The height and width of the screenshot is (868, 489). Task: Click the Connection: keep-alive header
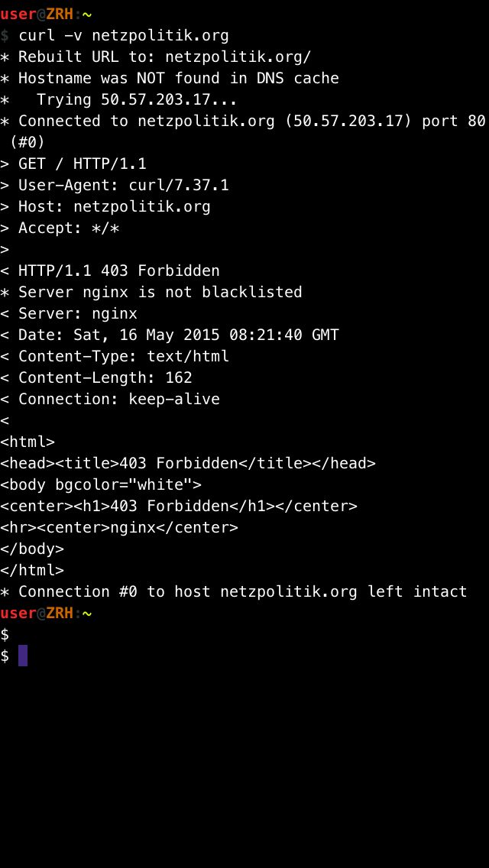click(x=118, y=400)
